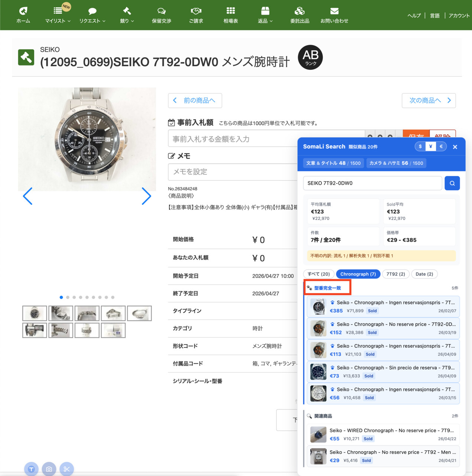Open the 競り dropdown menu
Screen dimensions: 472x476
127,15
